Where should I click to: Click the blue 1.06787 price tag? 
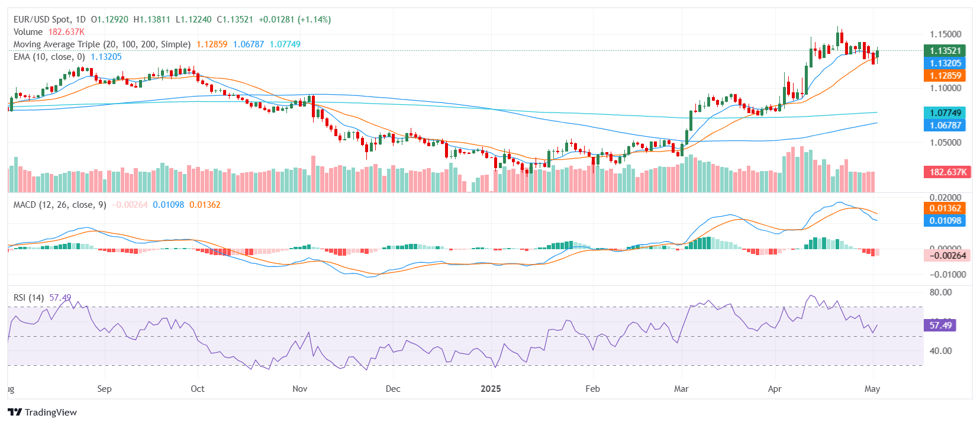coord(944,125)
